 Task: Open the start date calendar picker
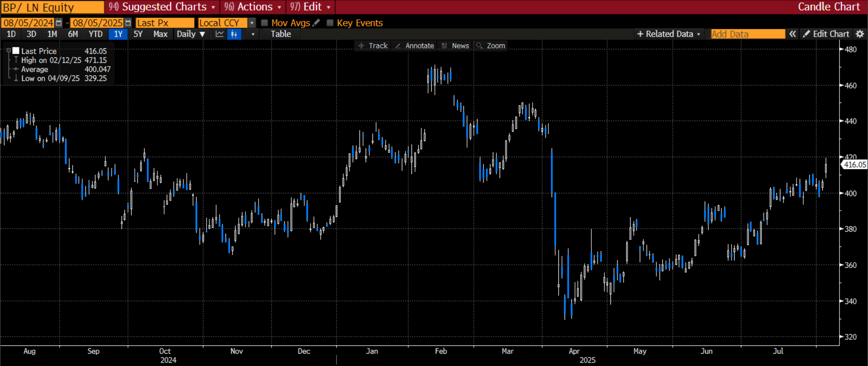[x=59, y=23]
